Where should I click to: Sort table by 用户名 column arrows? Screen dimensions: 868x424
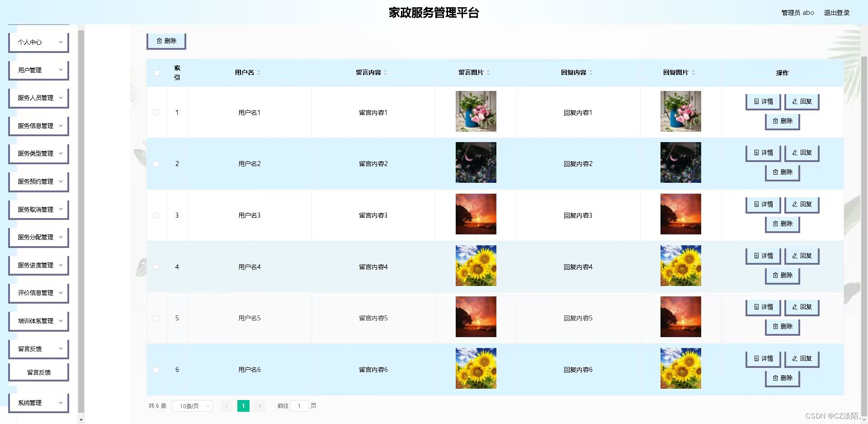tap(259, 72)
